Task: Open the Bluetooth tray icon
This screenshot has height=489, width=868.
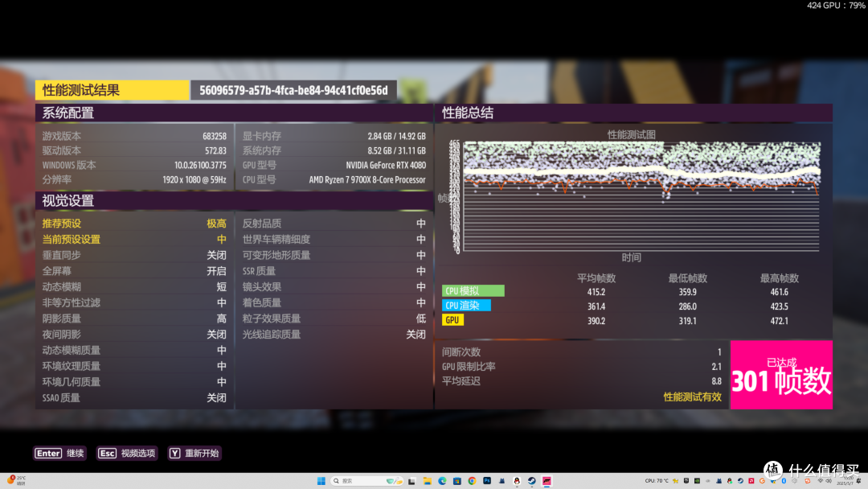Action: [784, 481]
